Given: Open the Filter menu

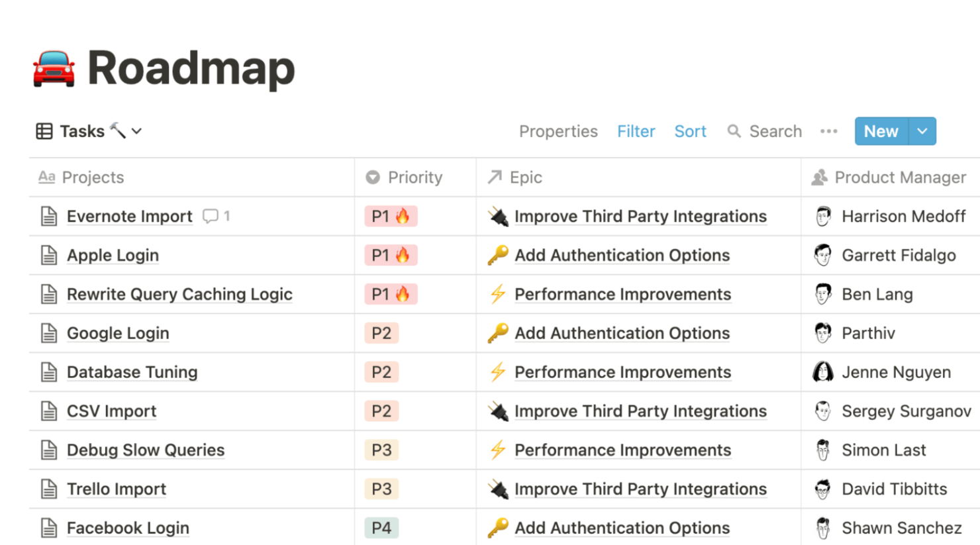Looking at the screenshot, I should tap(636, 131).
